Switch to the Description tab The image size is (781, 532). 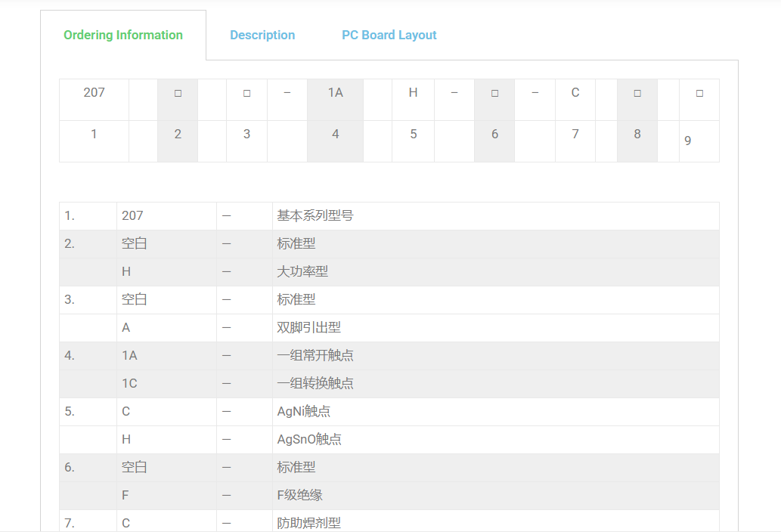tap(262, 35)
